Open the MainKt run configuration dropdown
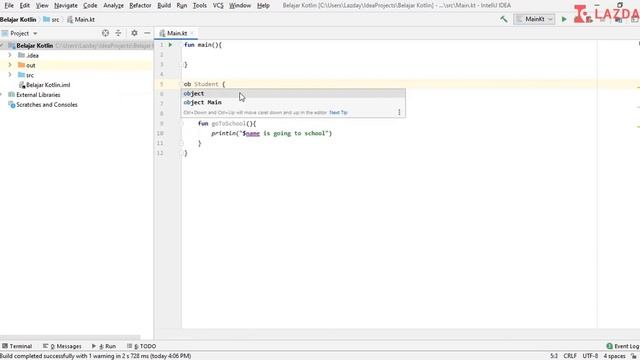 (534, 19)
